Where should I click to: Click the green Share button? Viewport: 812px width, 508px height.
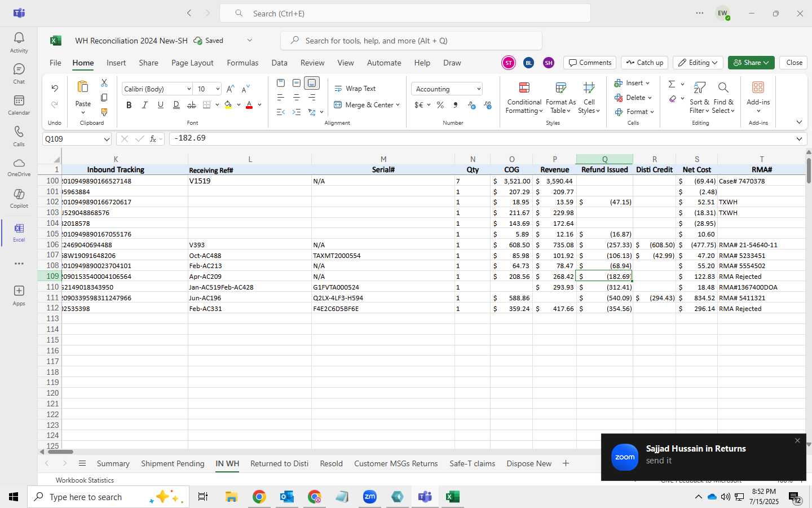pos(751,63)
